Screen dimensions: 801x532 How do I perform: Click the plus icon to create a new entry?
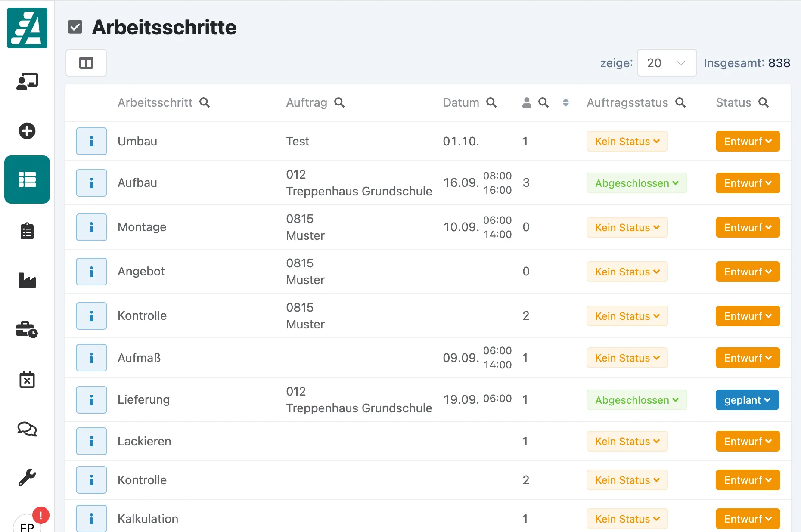click(27, 131)
